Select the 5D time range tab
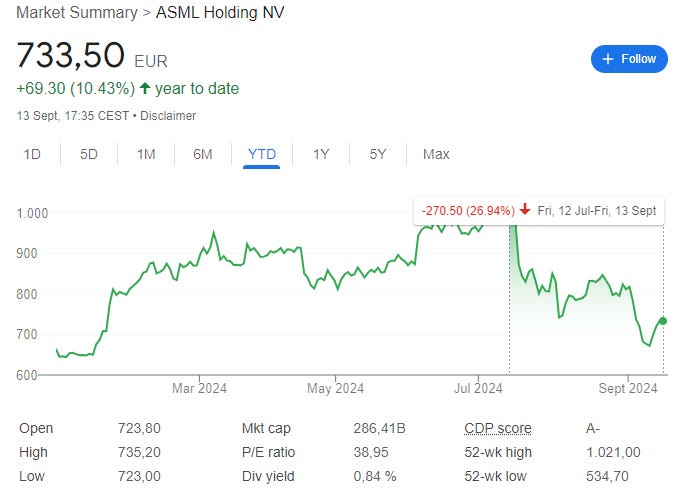 pyautogui.click(x=88, y=154)
